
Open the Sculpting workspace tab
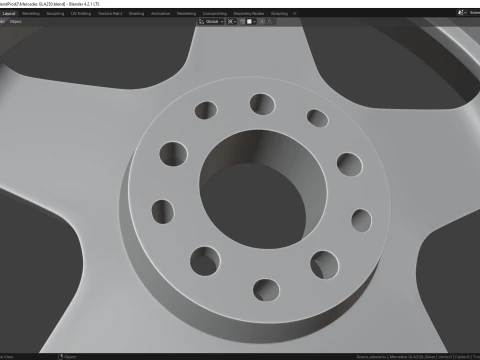pyautogui.click(x=55, y=14)
